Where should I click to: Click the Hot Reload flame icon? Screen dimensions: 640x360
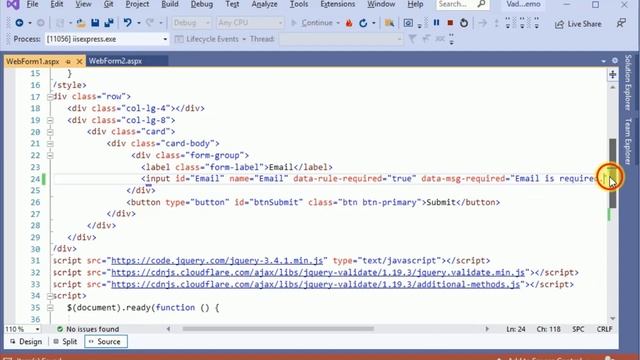coord(349,23)
